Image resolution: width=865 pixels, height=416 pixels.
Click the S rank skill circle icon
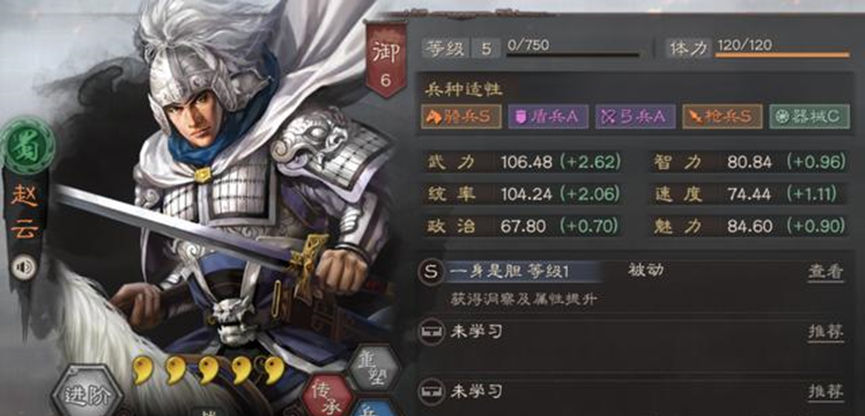[431, 272]
